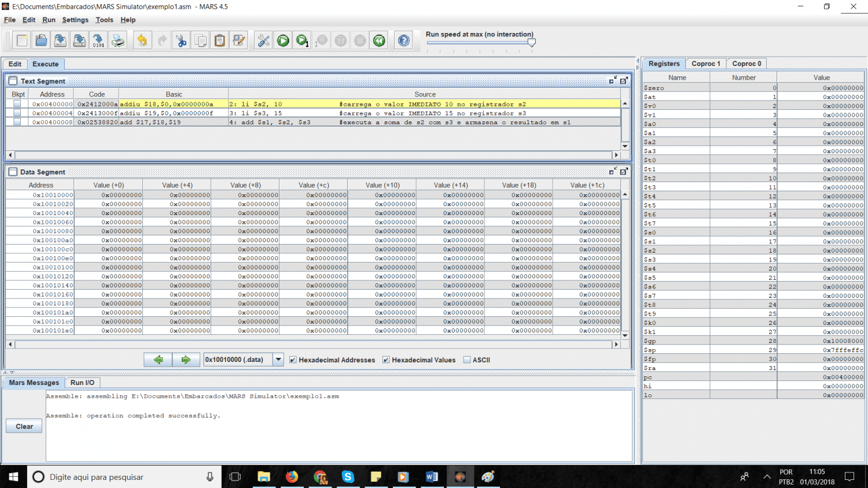
Task: Toggle Hexadecimal Values checkbox
Action: [x=386, y=360]
